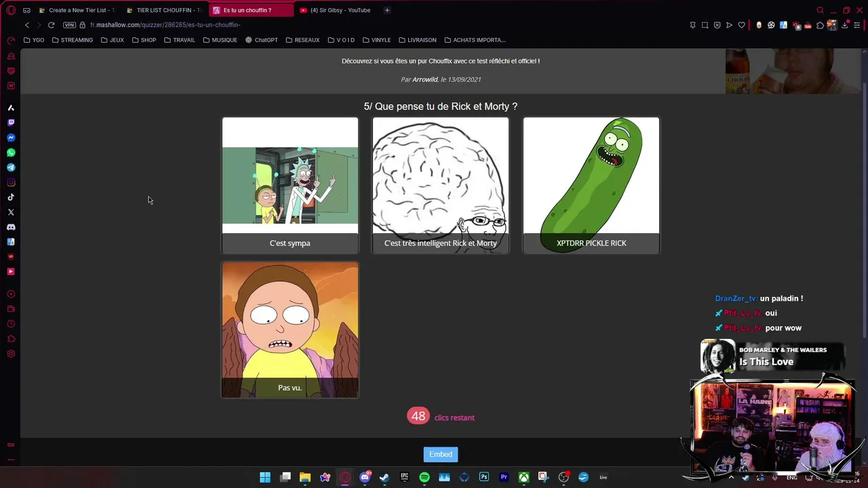The image size is (868, 488).
Task: Click the address bar URL field
Action: [165, 25]
